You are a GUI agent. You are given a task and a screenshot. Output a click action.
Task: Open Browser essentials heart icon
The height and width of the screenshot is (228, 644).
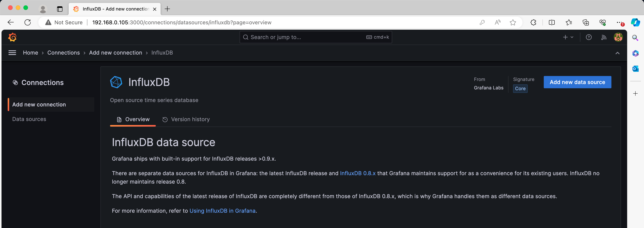click(602, 22)
